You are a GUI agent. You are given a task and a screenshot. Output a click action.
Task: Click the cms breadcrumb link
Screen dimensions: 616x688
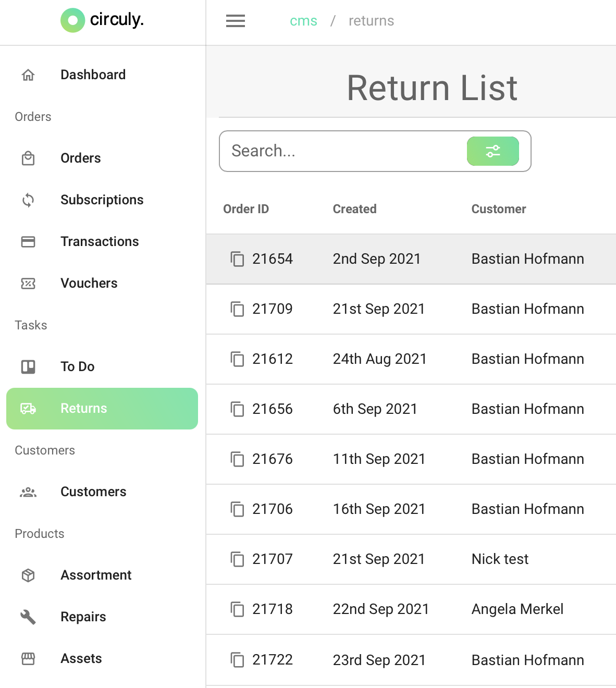303,21
